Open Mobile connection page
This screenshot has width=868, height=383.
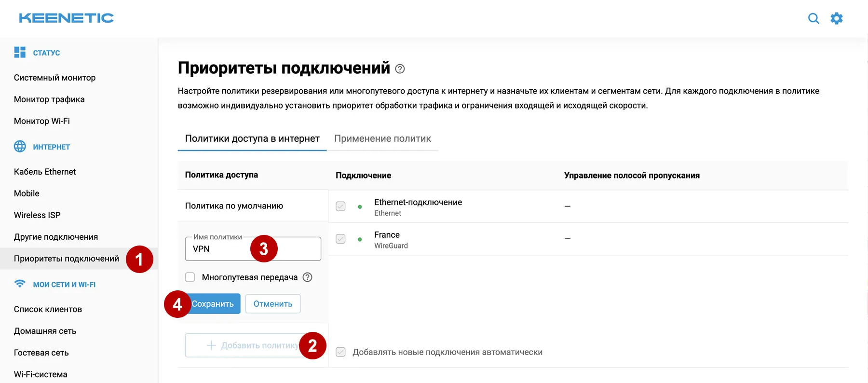click(x=27, y=193)
